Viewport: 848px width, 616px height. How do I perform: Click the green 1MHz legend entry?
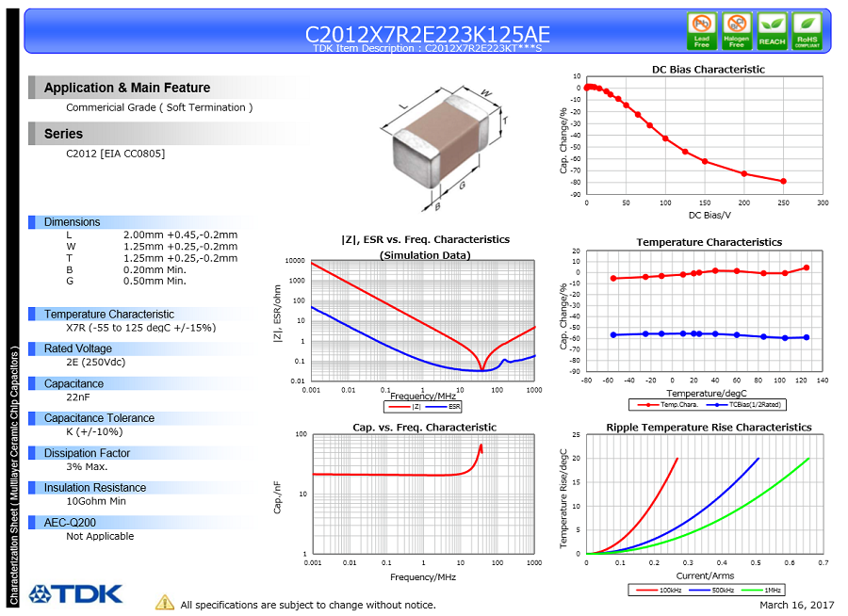[x=761, y=590]
